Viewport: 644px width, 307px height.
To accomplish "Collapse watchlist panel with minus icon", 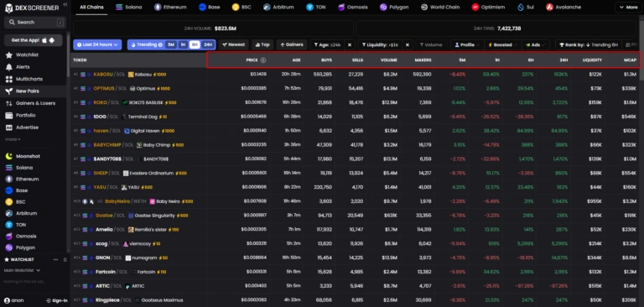I will pyautogui.click(x=56, y=260).
